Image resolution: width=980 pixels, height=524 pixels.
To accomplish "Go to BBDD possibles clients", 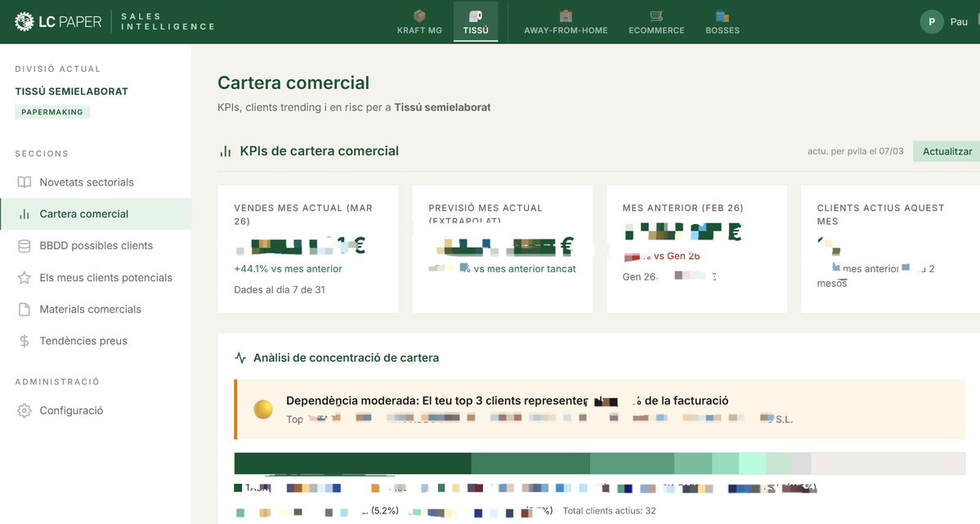I will [x=96, y=246].
